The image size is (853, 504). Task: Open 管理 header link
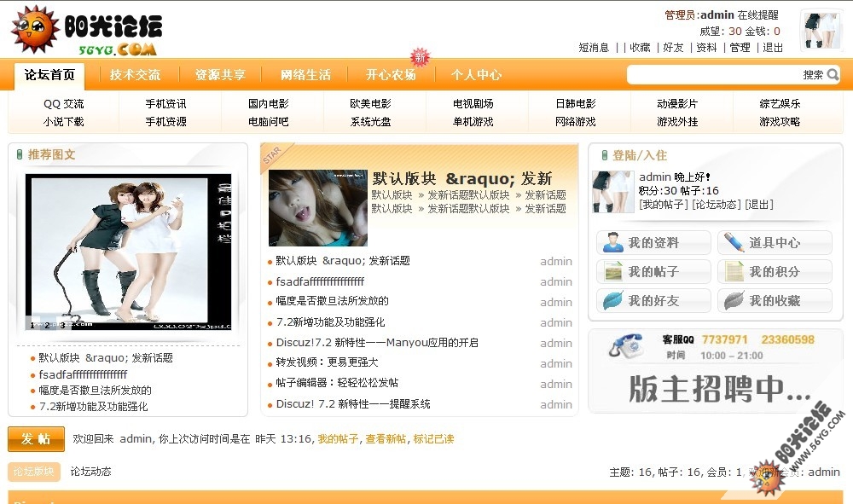(740, 48)
